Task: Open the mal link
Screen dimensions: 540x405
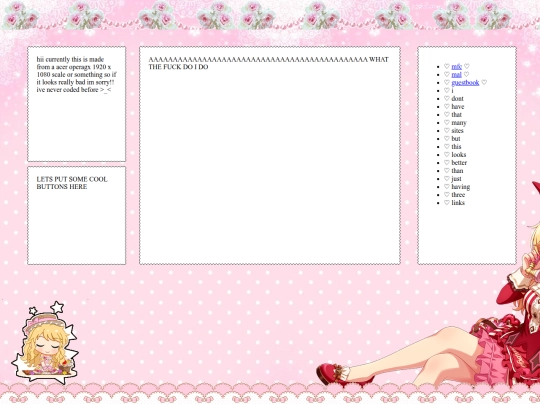Action: coord(456,74)
